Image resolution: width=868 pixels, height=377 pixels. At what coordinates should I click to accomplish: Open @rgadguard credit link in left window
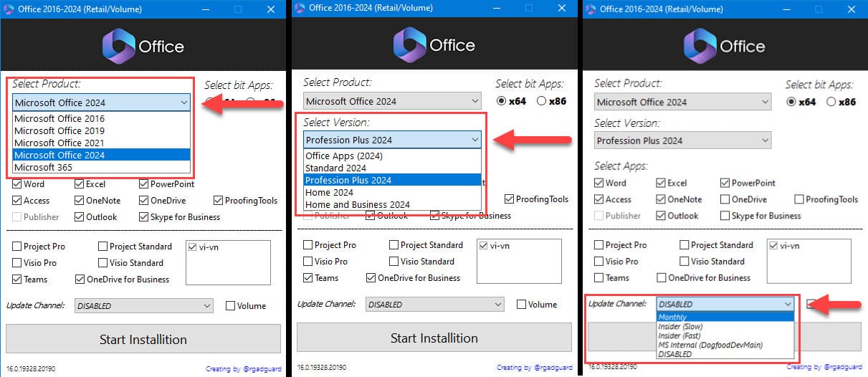pyautogui.click(x=243, y=368)
